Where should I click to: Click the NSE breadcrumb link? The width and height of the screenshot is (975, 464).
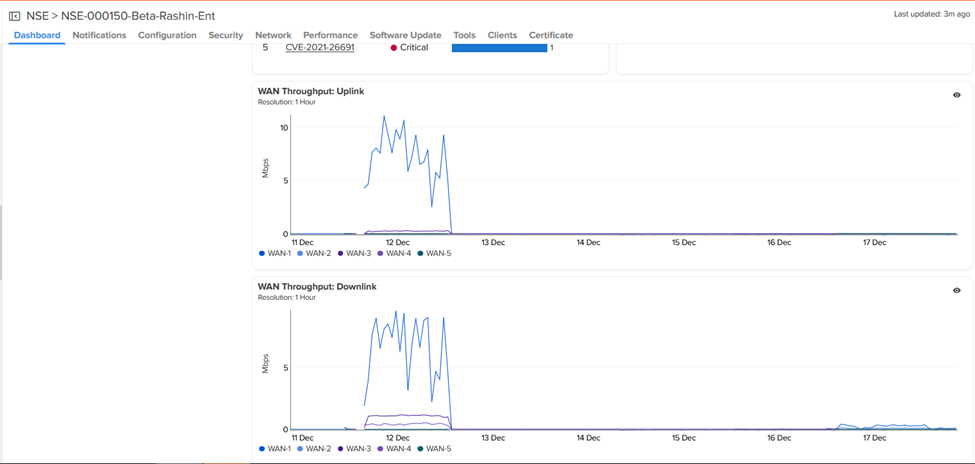(37, 16)
